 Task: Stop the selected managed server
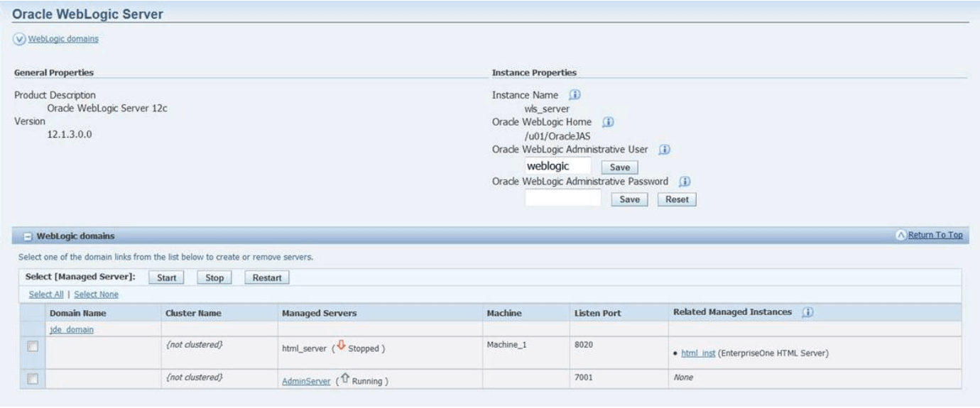click(214, 278)
